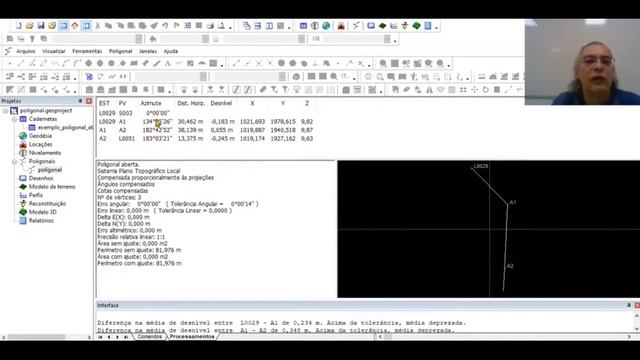Click the Undo arrow icon

click(x=165, y=26)
